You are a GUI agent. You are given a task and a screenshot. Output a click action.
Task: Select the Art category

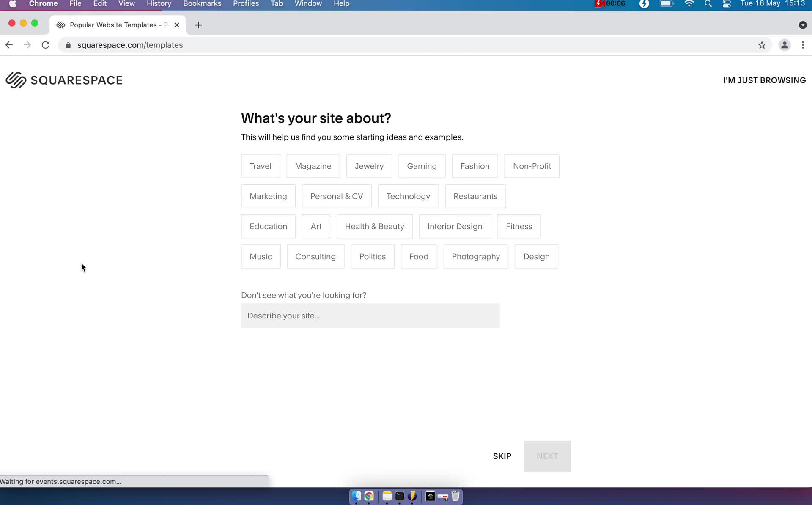coord(316,226)
